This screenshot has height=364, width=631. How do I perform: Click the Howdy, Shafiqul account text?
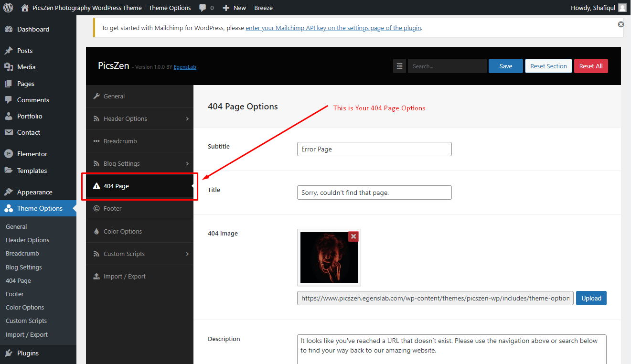tap(593, 8)
